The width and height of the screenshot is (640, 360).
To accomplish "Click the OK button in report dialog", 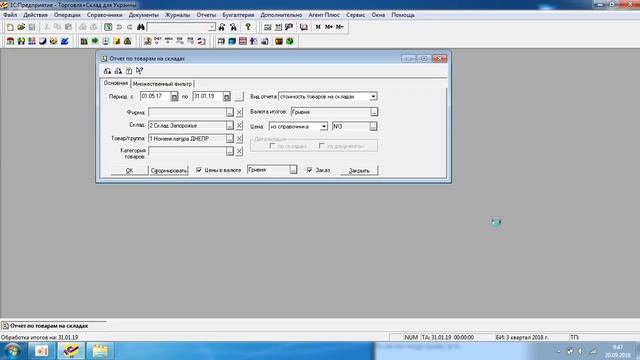I will [129, 170].
